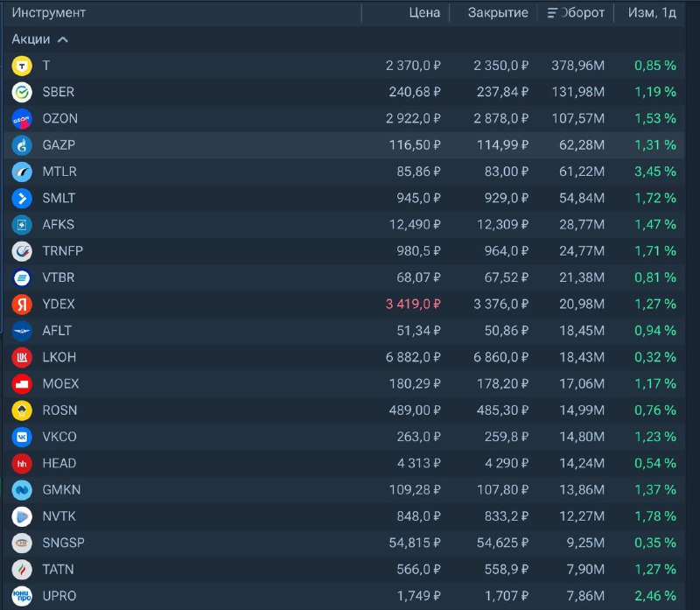Screen dimensions: 700x610
Task: Click the GAZP flame logo icon
Action: click(22, 145)
